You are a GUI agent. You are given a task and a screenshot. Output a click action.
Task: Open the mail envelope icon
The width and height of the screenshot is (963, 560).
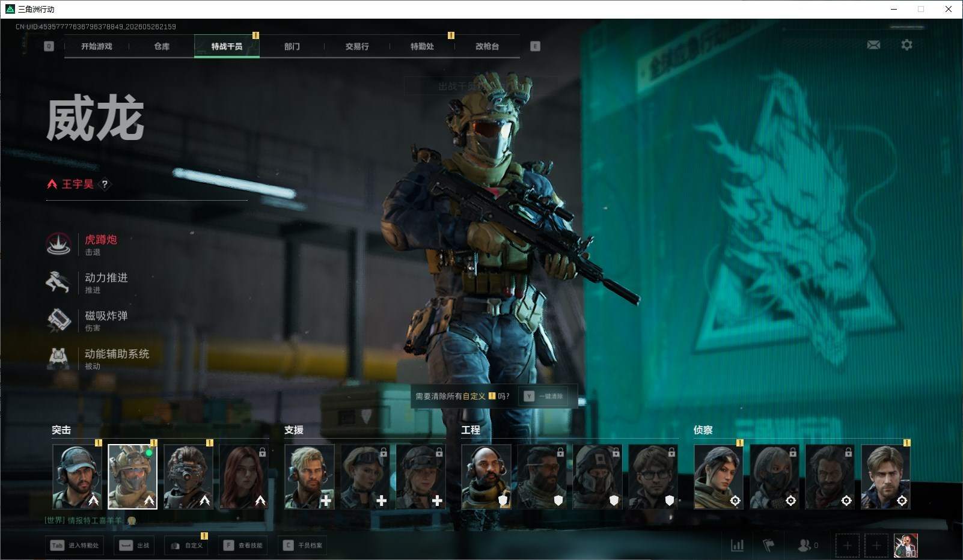point(873,45)
